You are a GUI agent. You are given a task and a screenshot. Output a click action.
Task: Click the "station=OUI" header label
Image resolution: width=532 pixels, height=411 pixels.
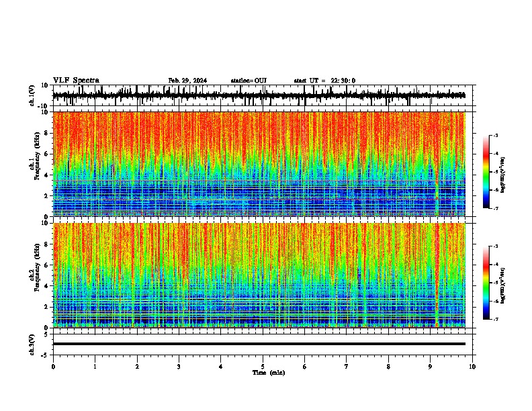point(249,81)
